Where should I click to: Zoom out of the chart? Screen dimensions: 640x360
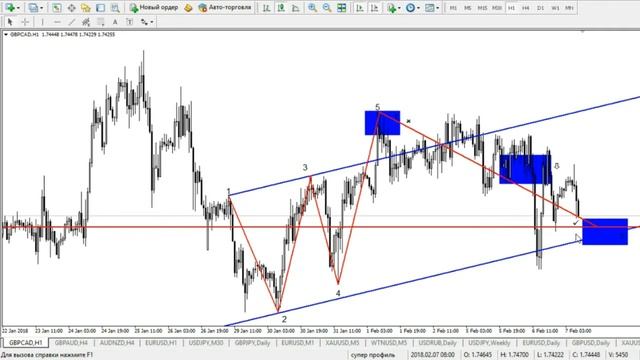coord(327,8)
